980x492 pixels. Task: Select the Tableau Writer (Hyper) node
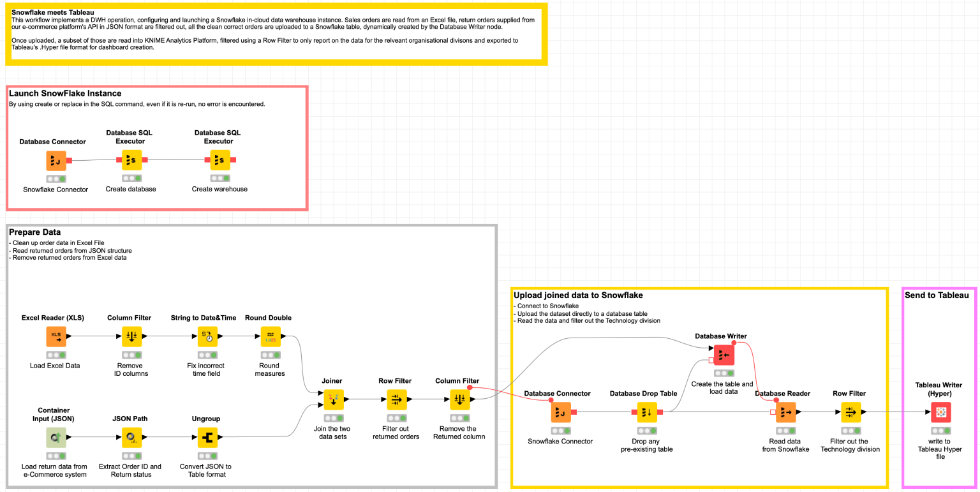[941, 412]
